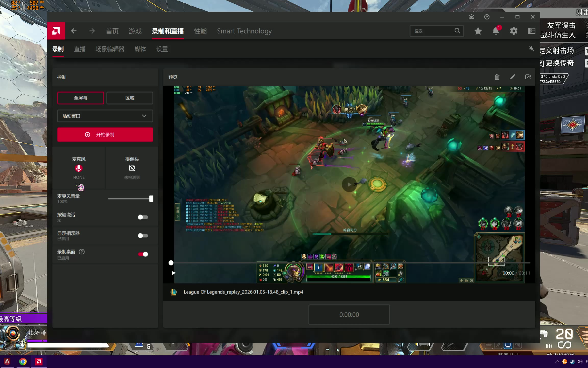588x368 pixels.
Task: Click the 麦克风音量 slider handle
Action: click(x=151, y=199)
